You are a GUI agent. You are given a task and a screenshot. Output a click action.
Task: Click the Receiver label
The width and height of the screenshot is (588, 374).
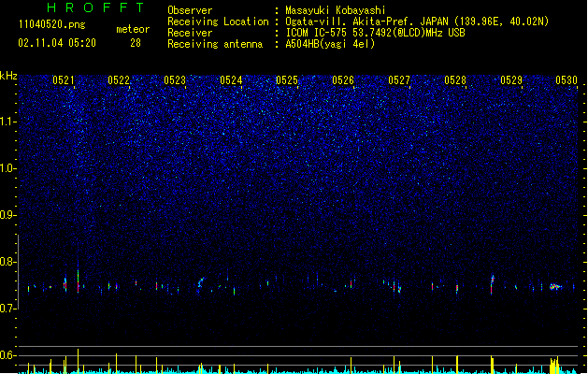(x=190, y=33)
